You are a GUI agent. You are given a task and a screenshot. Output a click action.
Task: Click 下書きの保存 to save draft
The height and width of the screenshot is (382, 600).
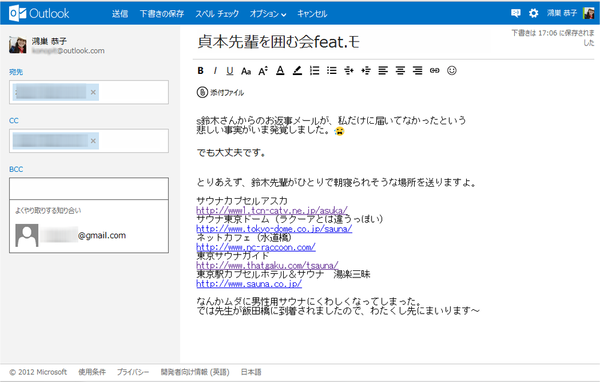[162, 14]
